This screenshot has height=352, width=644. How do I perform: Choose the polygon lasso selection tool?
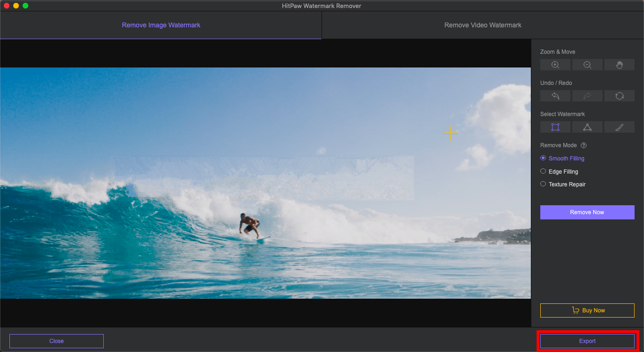point(587,127)
